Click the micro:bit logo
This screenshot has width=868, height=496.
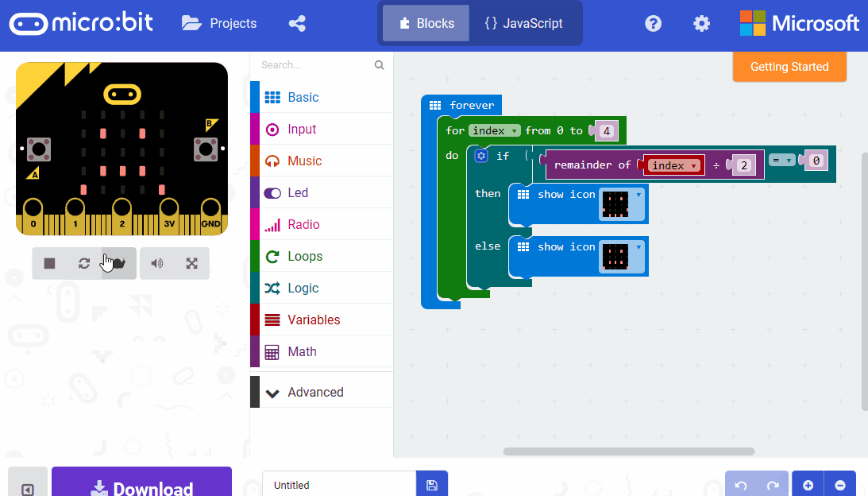[81, 23]
